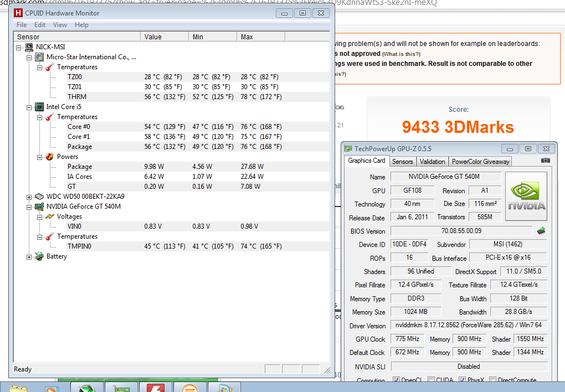Screen dimensions: 565x392
Task: Click the GPU-Z title bar icon
Action: pyautogui.click(x=348, y=148)
